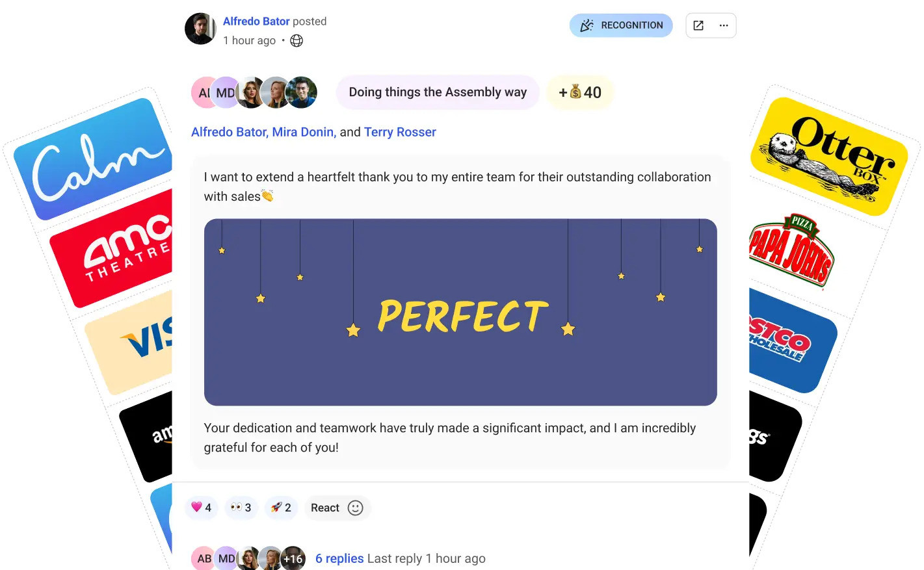Open the post in external view

(x=698, y=25)
